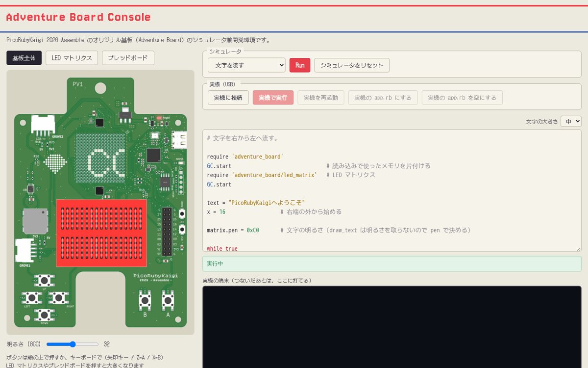The height and width of the screenshot is (368, 588).
Task: Click the main microcontroller chip near USB
Action: click(x=154, y=155)
